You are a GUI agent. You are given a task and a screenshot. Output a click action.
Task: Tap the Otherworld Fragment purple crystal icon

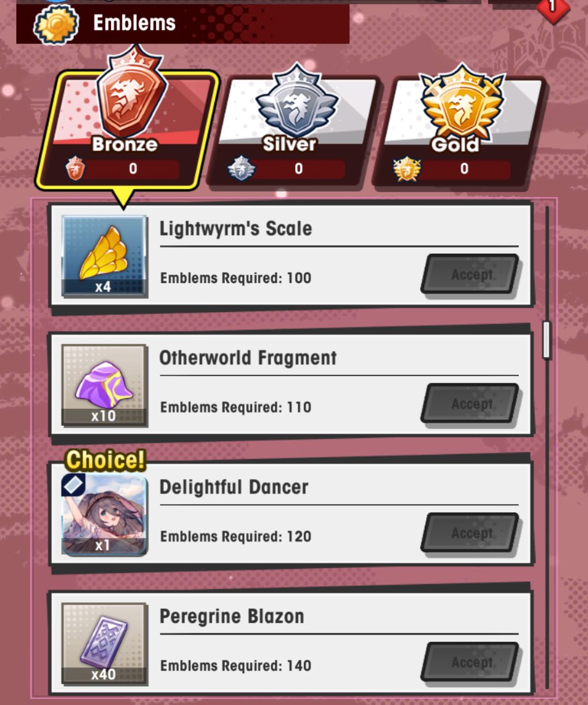[x=104, y=385]
